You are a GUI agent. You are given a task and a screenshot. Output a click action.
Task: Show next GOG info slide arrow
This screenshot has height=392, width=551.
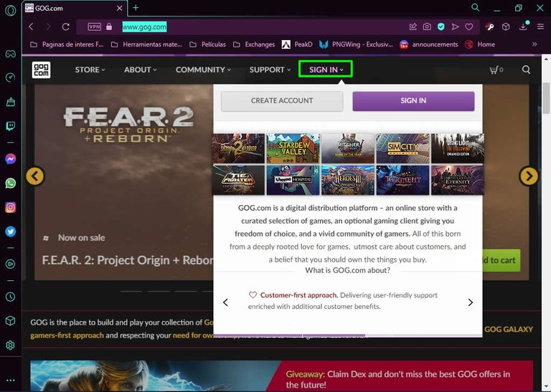point(470,302)
